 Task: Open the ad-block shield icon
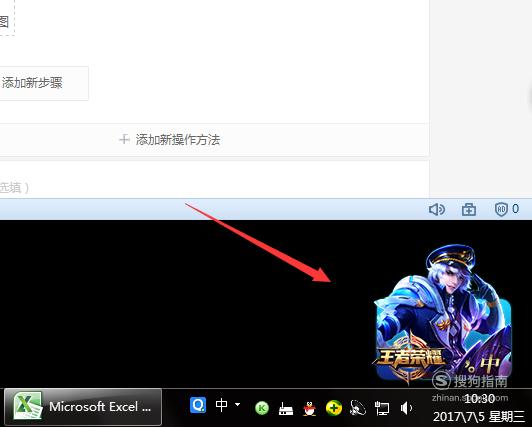(501, 209)
